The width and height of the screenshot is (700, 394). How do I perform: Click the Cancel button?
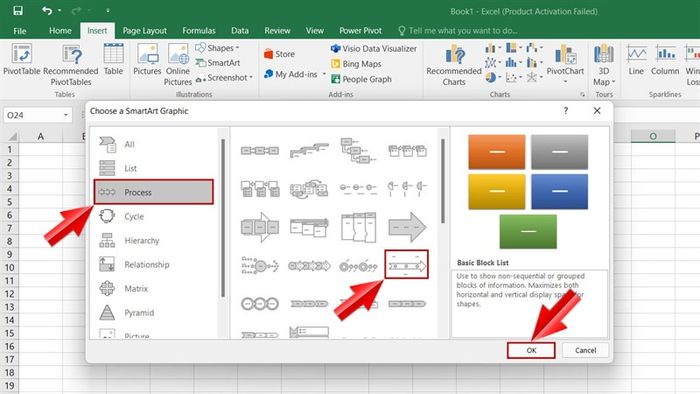click(x=585, y=350)
